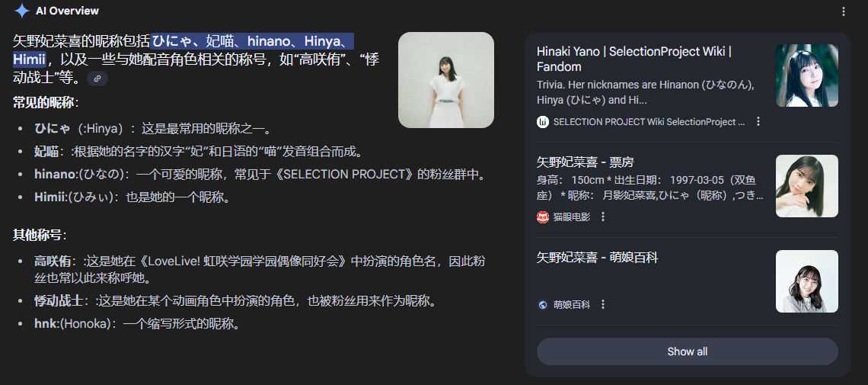The height and width of the screenshot is (385, 868).
Task: Click the hinano:(ひなの) bullet item
Action: tap(260, 175)
